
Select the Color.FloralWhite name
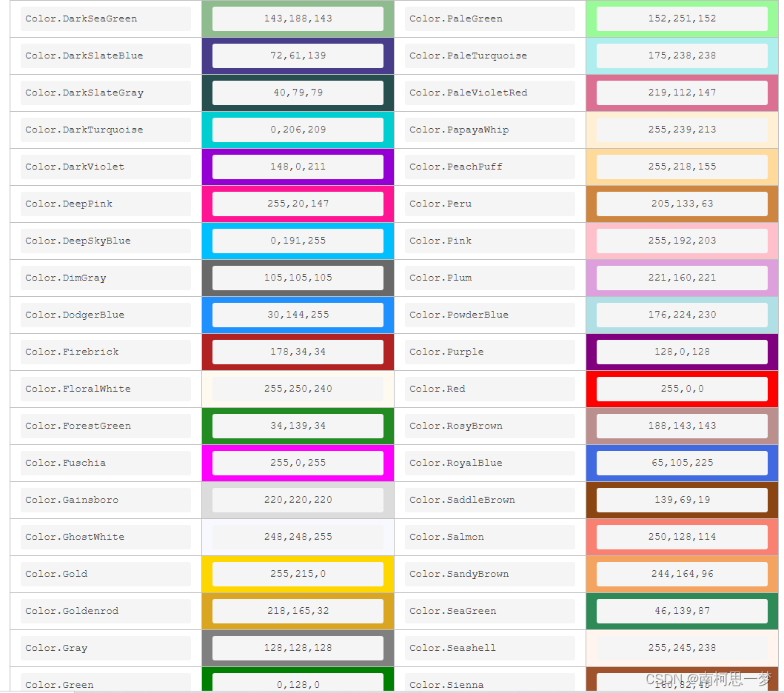tap(106, 389)
